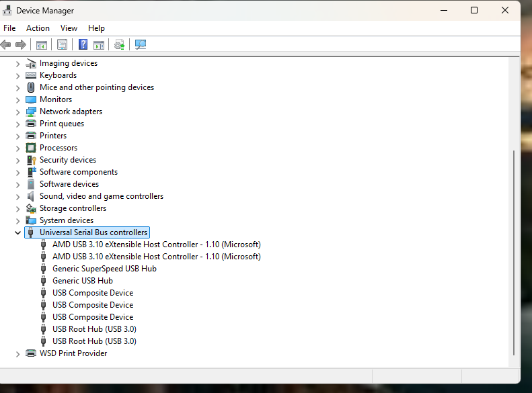
Task: Select the first USB Composite Device
Action: pyautogui.click(x=93, y=293)
